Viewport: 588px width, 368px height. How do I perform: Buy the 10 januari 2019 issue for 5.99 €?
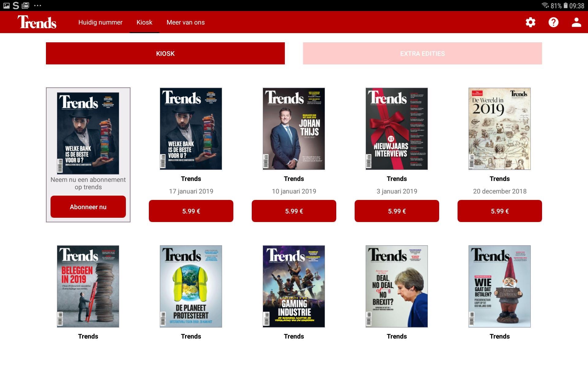pyautogui.click(x=294, y=211)
